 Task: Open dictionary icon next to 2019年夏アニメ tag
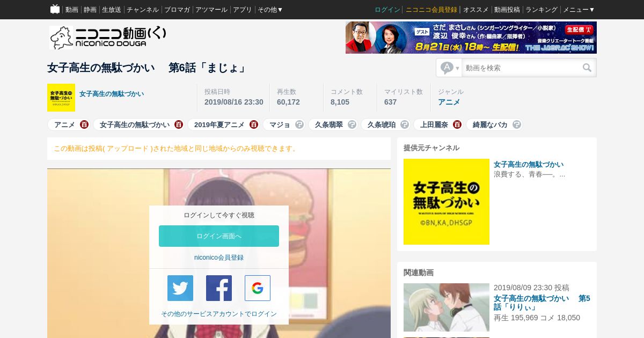coord(254,124)
